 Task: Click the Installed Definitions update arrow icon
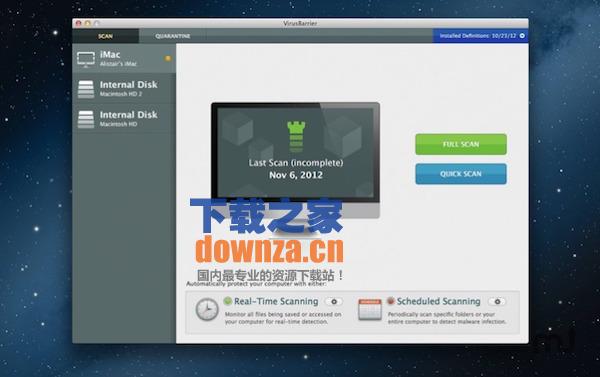pyautogui.click(x=522, y=36)
